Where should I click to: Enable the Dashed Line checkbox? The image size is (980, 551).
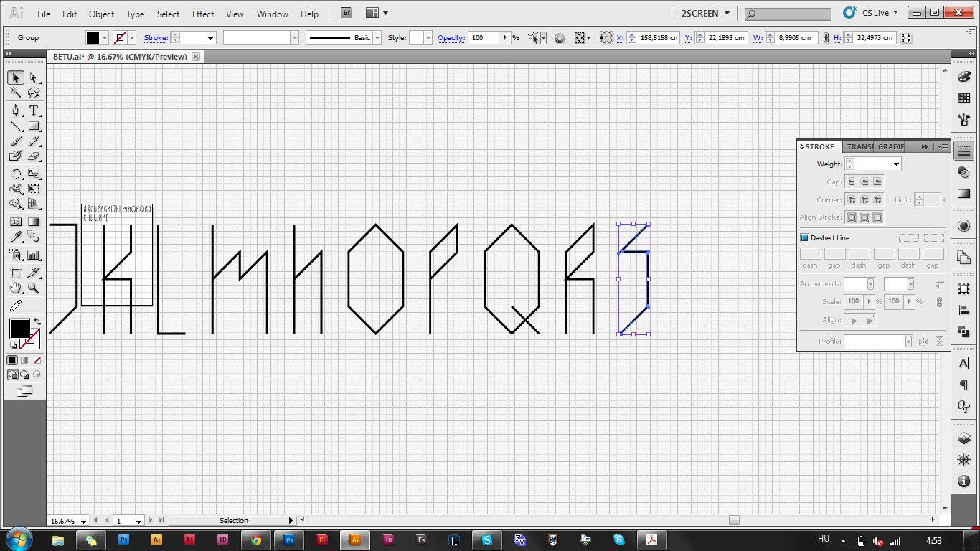tap(804, 237)
